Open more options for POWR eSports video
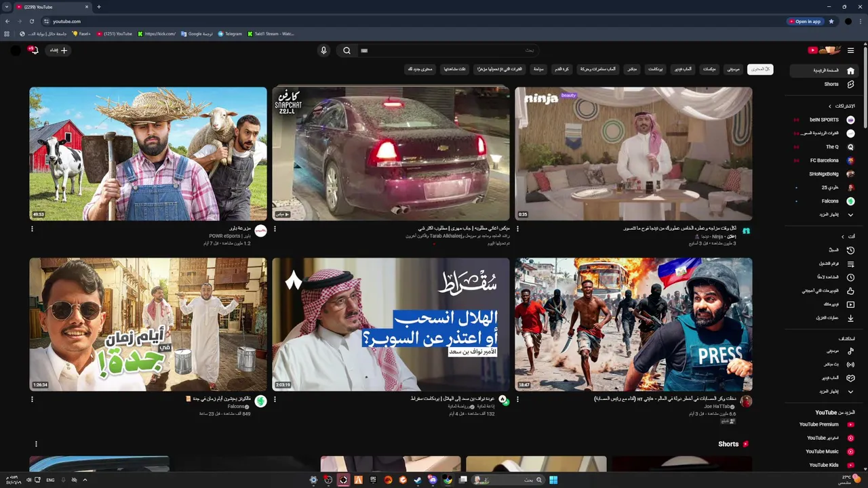The image size is (868, 488). click(x=32, y=228)
